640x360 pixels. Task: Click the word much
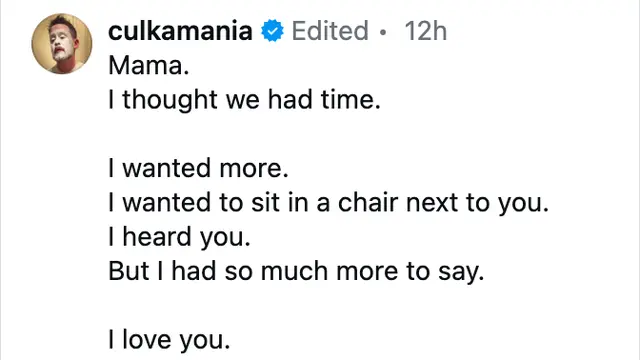[294, 271]
